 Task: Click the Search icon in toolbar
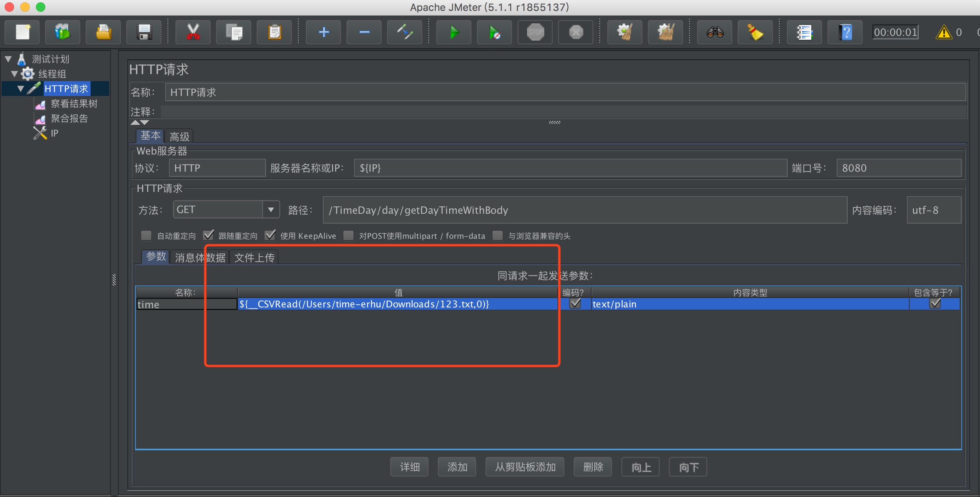(716, 32)
